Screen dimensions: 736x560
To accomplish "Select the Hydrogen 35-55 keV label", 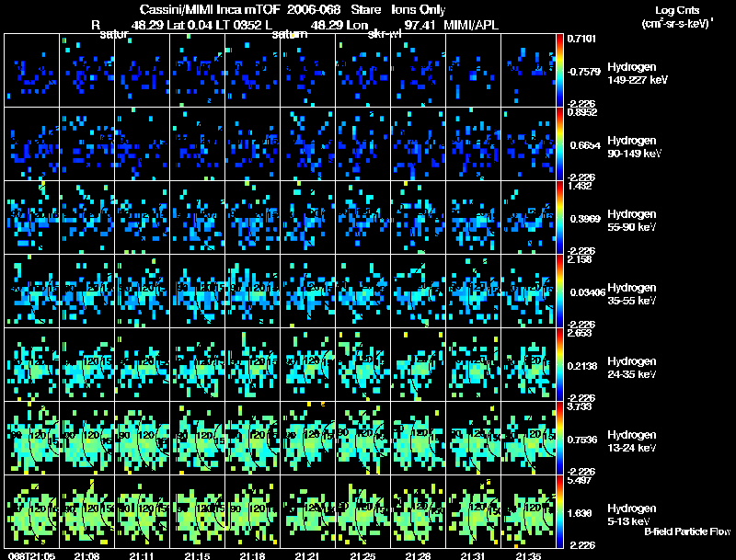I will [631, 294].
